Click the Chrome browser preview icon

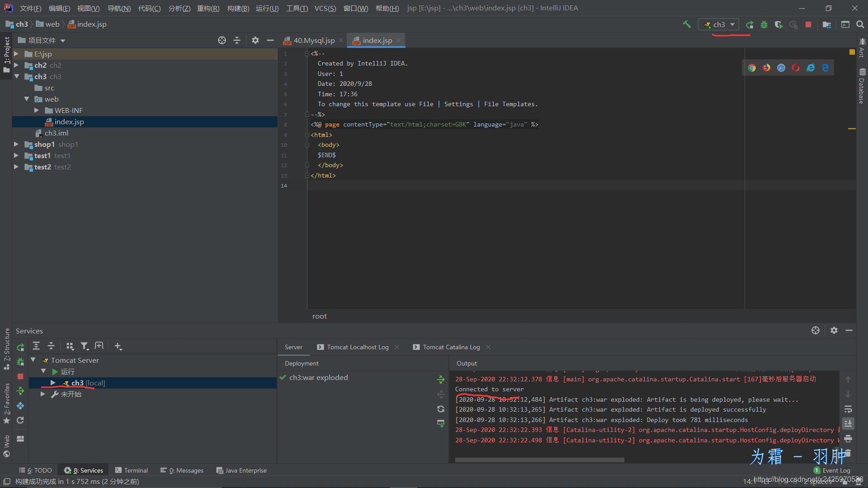752,67
